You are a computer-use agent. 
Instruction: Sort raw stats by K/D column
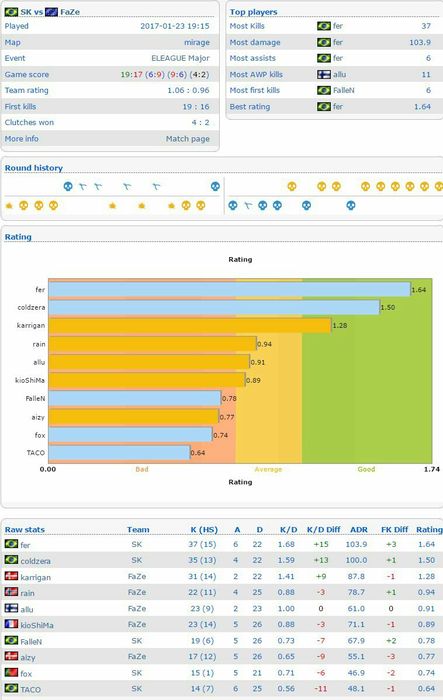288,529
